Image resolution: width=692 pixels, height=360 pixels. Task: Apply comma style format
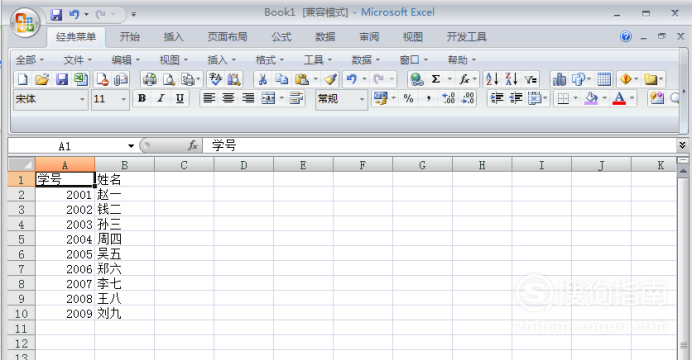[428, 98]
